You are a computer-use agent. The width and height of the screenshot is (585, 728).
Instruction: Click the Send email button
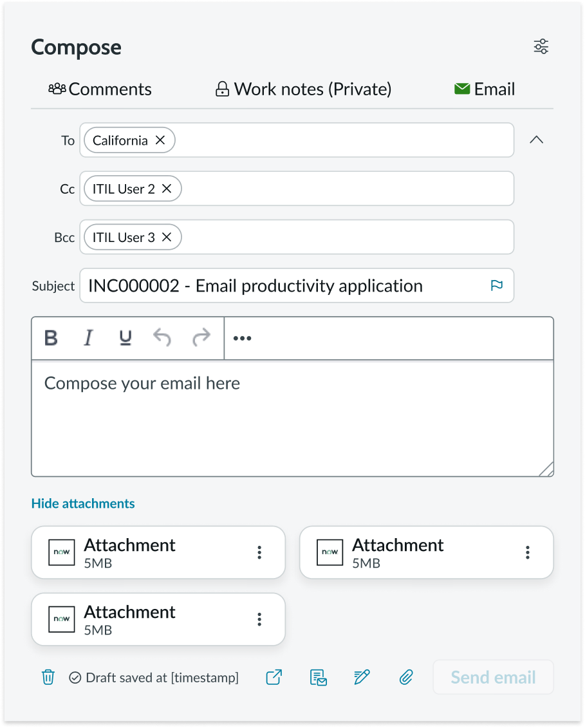pyautogui.click(x=493, y=677)
